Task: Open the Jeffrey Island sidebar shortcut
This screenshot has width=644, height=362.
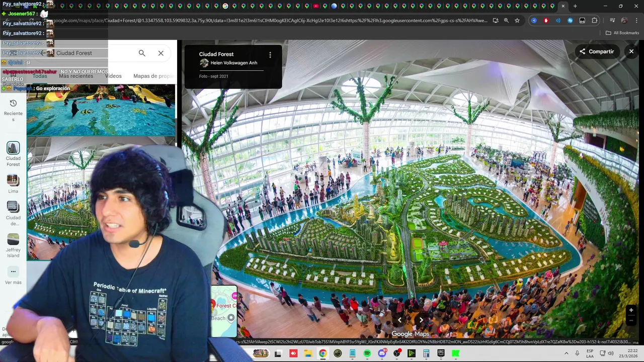Action: click(x=13, y=246)
